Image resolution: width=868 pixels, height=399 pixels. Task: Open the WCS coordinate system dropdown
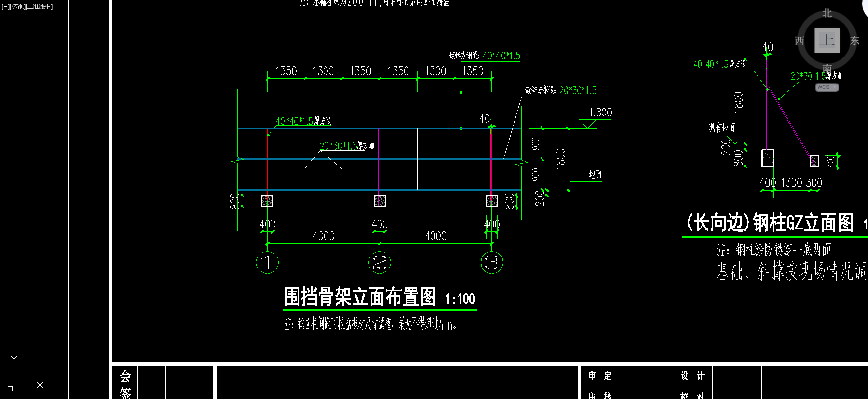pos(827,87)
